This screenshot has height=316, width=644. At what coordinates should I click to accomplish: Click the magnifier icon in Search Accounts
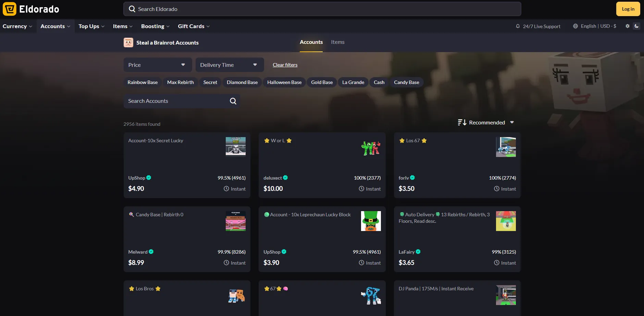[x=233, y=101]
